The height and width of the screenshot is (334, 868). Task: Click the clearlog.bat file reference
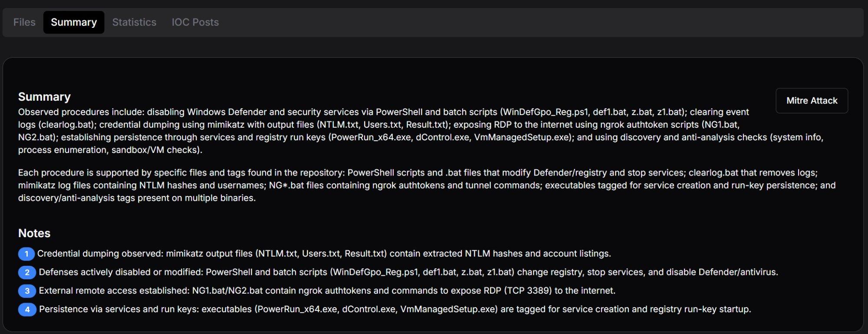[x=67, y=125]
